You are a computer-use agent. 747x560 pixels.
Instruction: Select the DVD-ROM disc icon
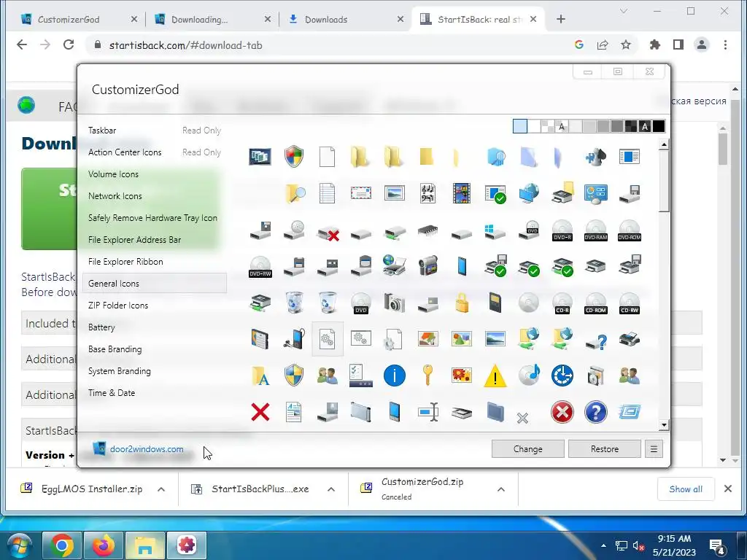[630, 231]
